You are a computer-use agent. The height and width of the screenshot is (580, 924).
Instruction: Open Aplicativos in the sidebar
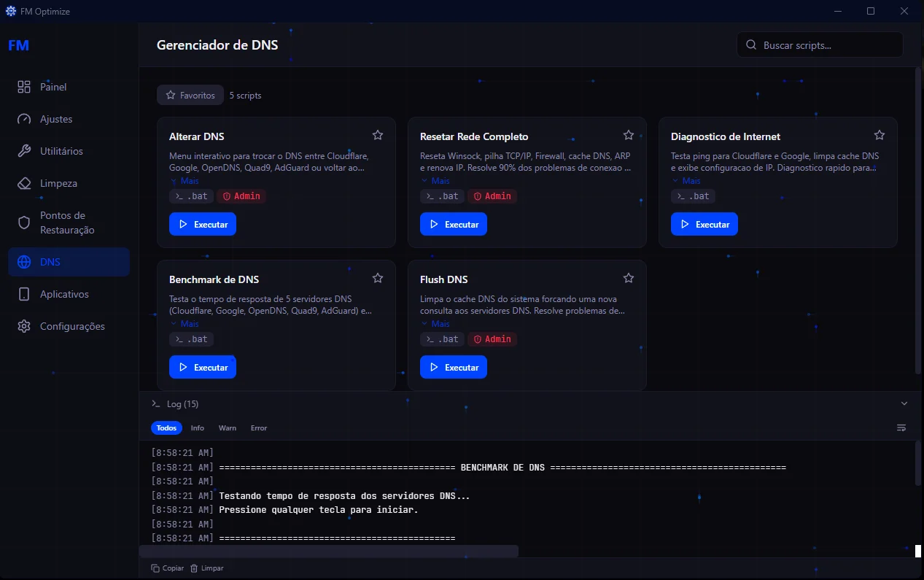[x=69, y=294]
